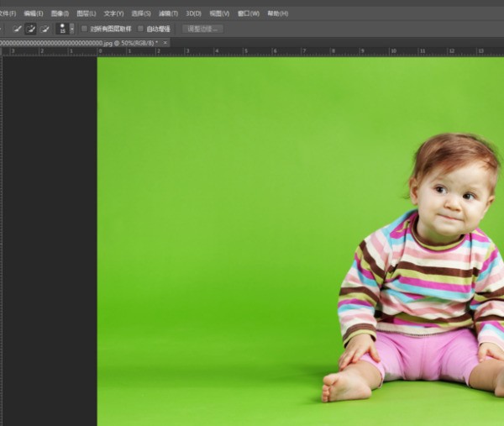Open the 编辑(E) menu
This screenshot has width=504, height=426.
(34, 13)
